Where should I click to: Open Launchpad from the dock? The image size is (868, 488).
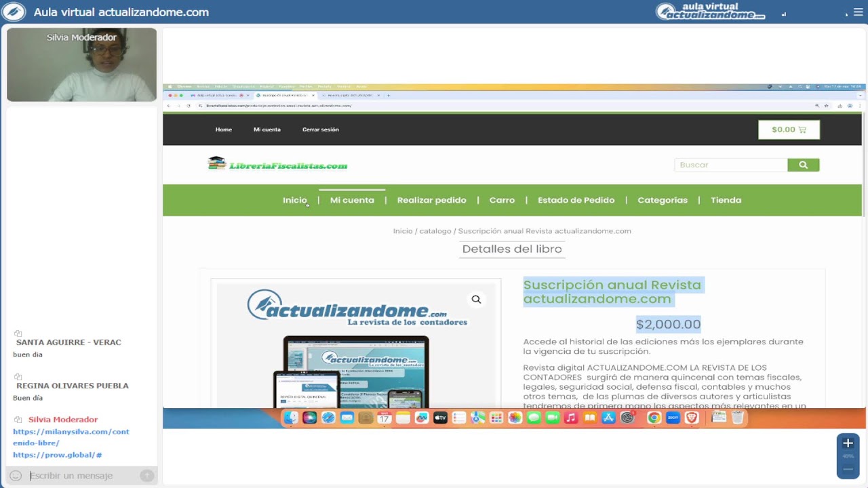point(497,418)
